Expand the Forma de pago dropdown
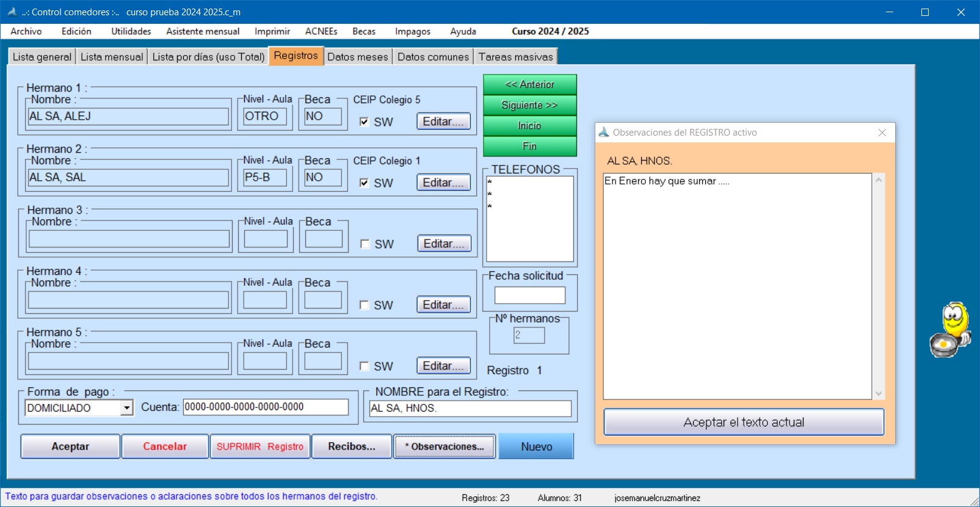 click(x=126, y=407)
